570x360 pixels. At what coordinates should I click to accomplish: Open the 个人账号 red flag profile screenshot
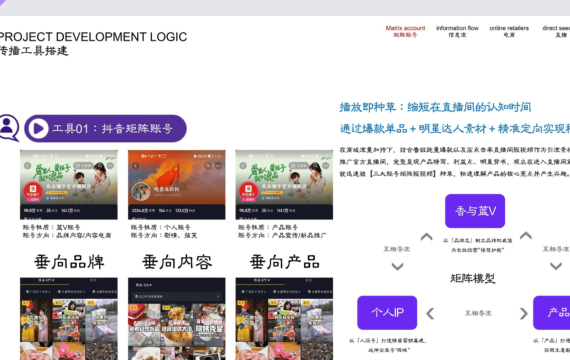[177, 185]
